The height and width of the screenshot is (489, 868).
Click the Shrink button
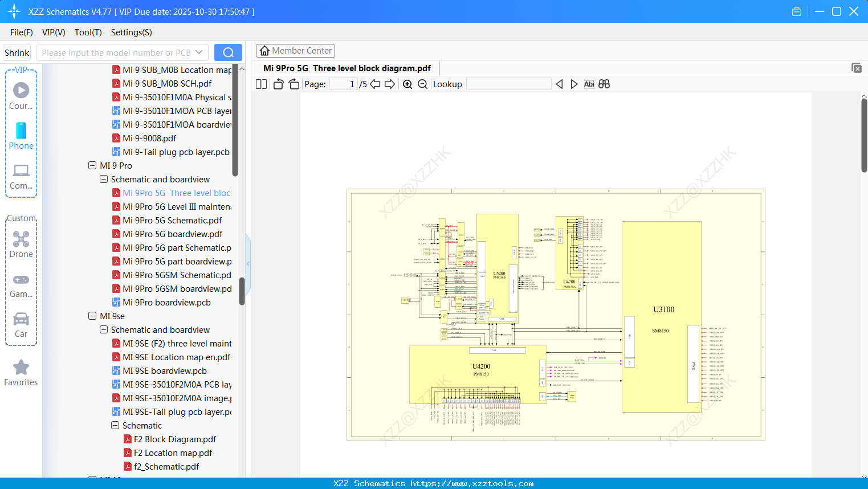(x=17, y=52)
